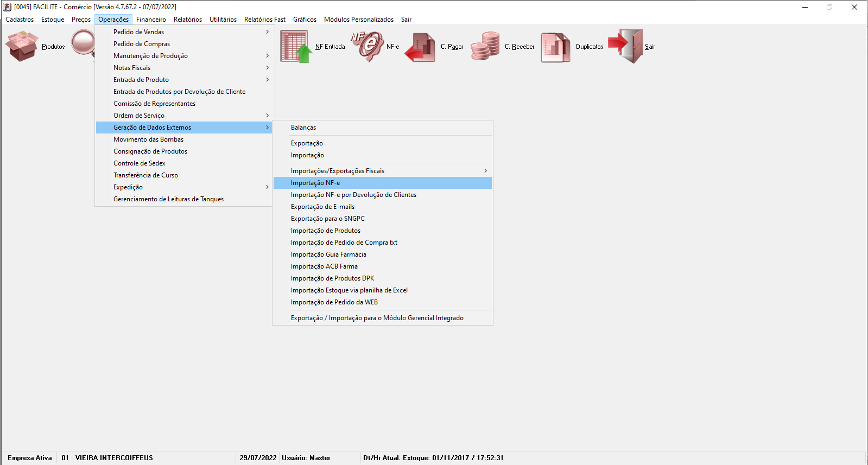The height and width of the screenshot is (465, 868).
Task: Open the Produtos box icon
Action: 22,46
